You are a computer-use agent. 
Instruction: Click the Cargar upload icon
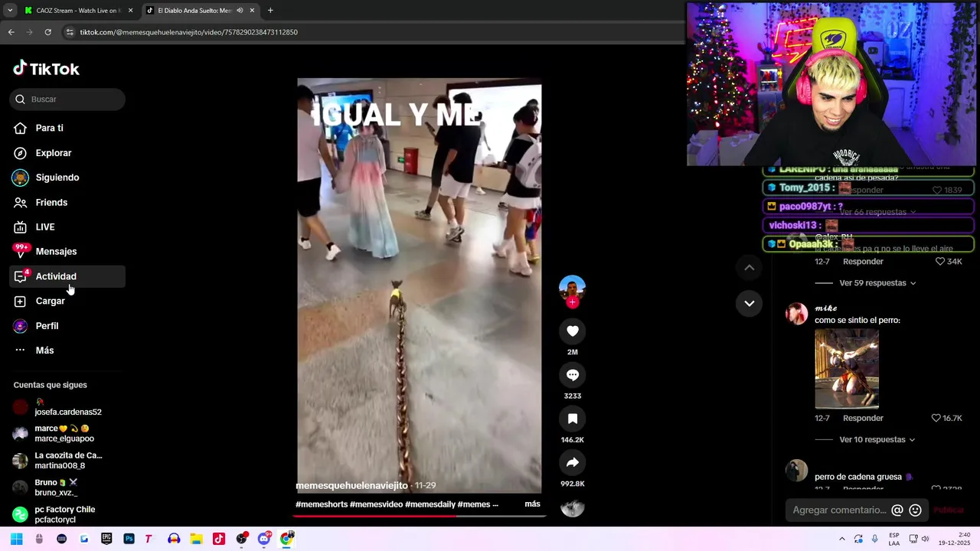point(21,301)
